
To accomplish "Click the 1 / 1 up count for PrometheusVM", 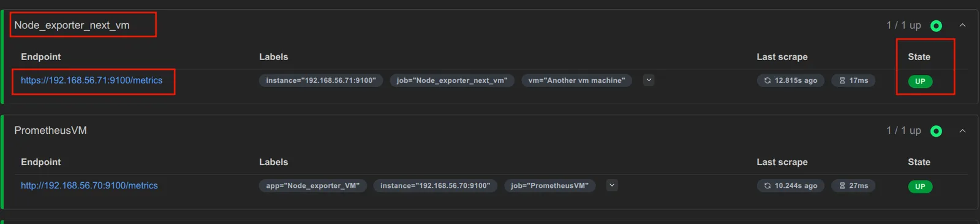I will pyautogui.click(x=903, y=130).
